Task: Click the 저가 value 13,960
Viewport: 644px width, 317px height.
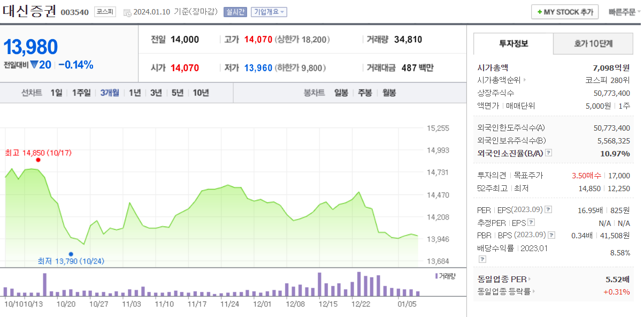Action: pyautogui.click(x=258, y=68)
